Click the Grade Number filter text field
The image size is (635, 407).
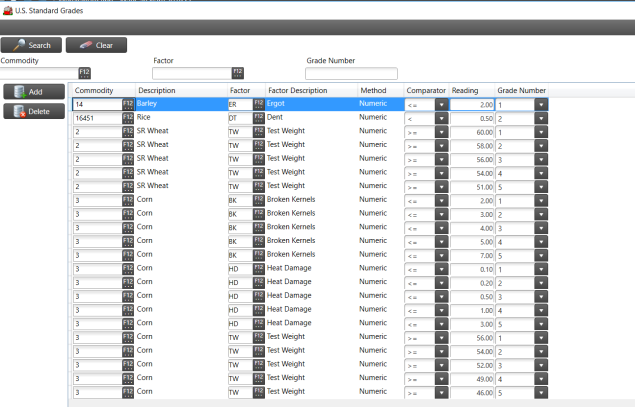pyautogui.click(x=351, y=73)
